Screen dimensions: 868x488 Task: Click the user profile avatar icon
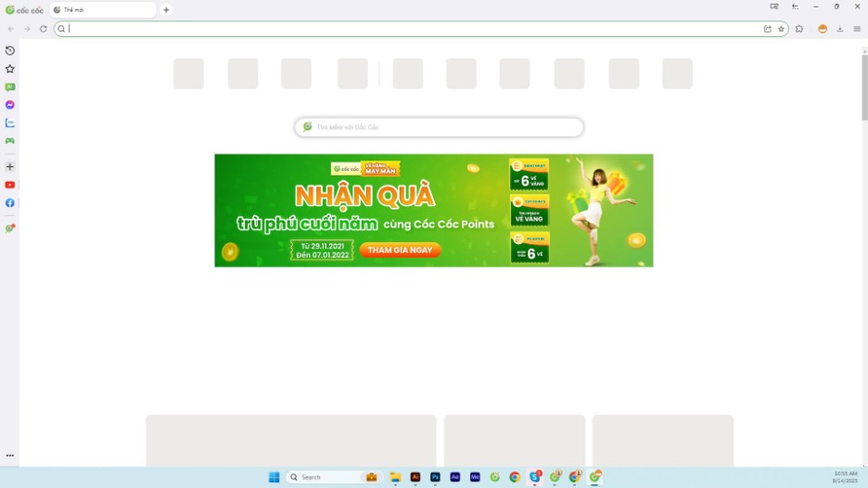[823, 29]
